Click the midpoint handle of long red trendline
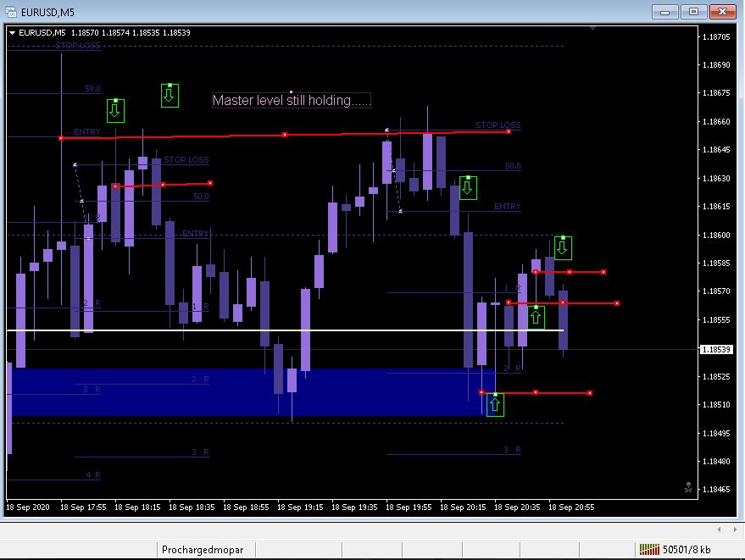The image size is (745, 560). (x=285, y=135)
